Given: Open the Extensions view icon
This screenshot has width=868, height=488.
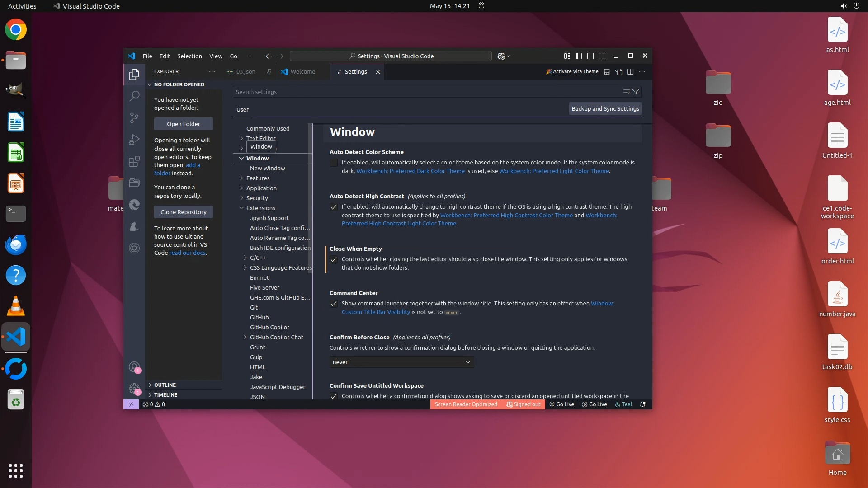Looking at the screenshot, I should click(134, 161).
